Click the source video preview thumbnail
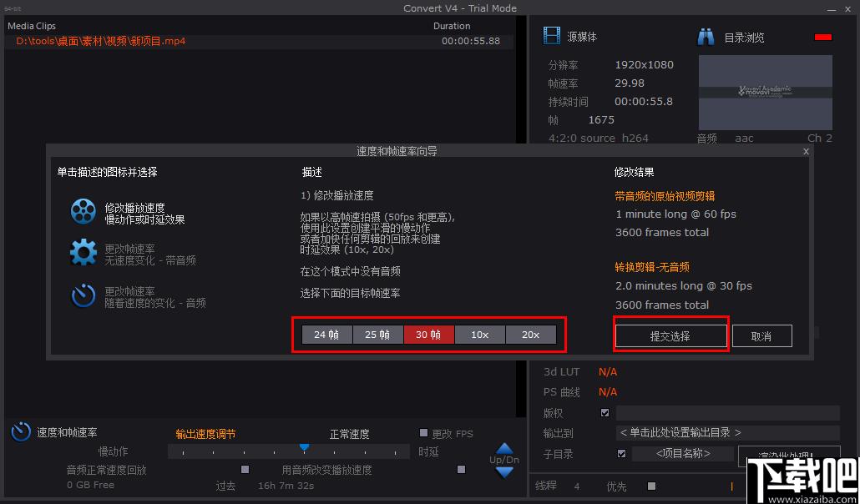This screenshot has height=504, width=860. pyautogui.click(x=765, y=92)
